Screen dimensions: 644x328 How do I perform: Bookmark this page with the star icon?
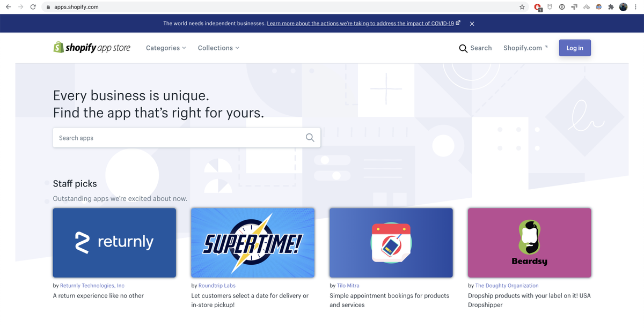522,7
